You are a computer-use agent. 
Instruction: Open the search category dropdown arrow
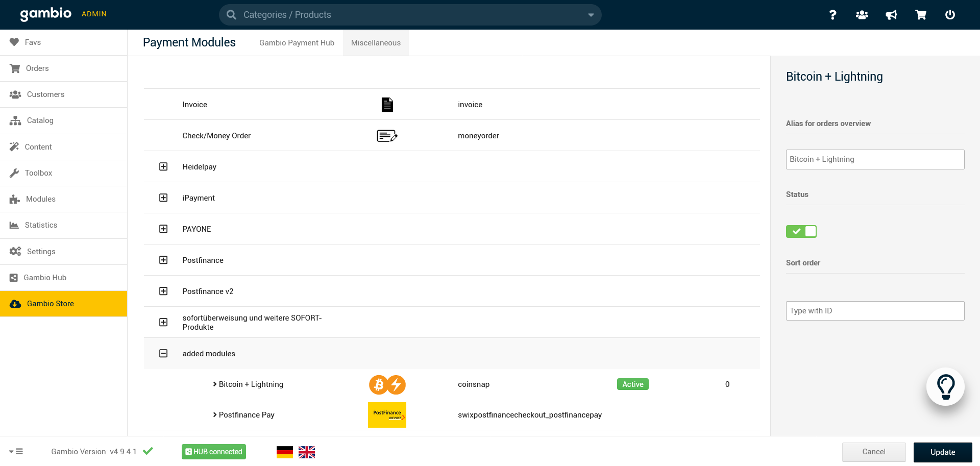591,15
